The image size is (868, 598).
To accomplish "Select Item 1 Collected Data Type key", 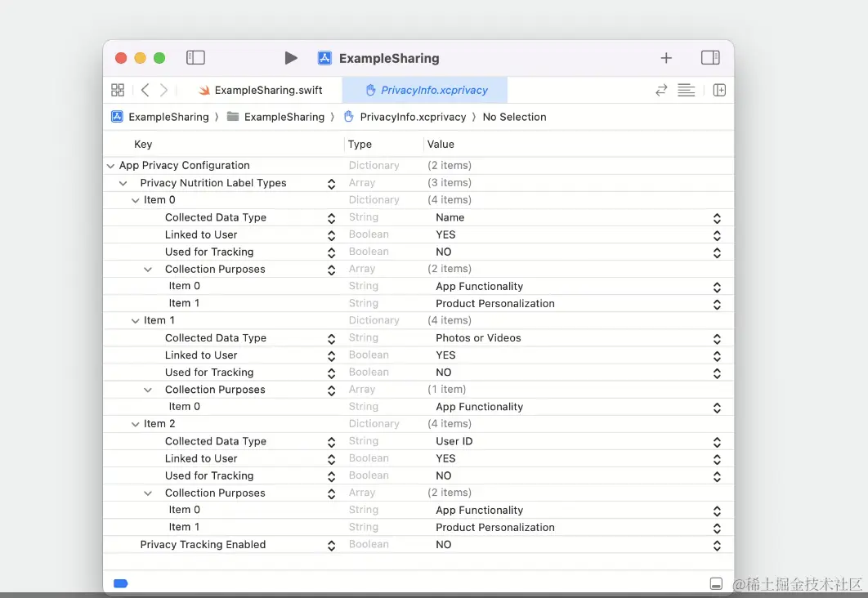I will [x=215, y=338].
